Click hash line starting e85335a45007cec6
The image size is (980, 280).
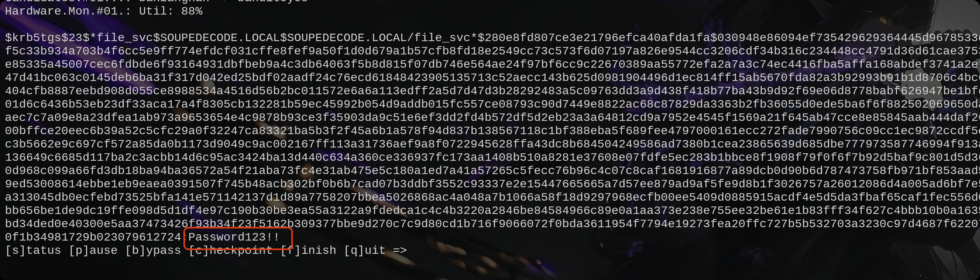pos(492,64)
